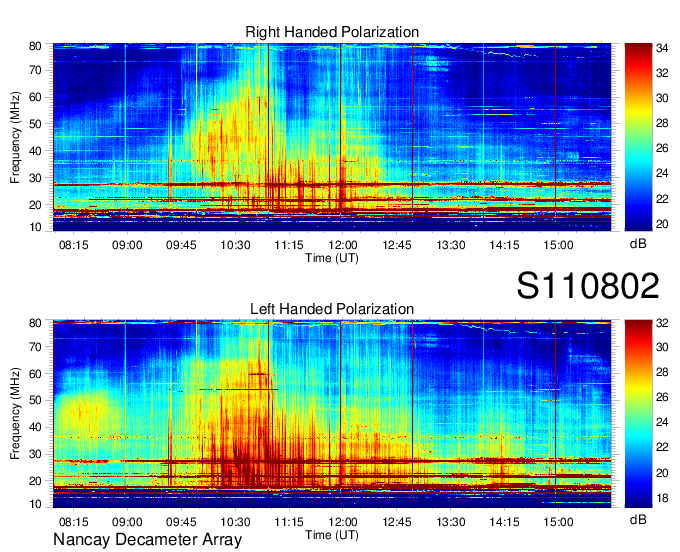Click the "Right Handed Polarization" plot title
Viewport: 680px width, 552px height.
(x=332, y=32)
